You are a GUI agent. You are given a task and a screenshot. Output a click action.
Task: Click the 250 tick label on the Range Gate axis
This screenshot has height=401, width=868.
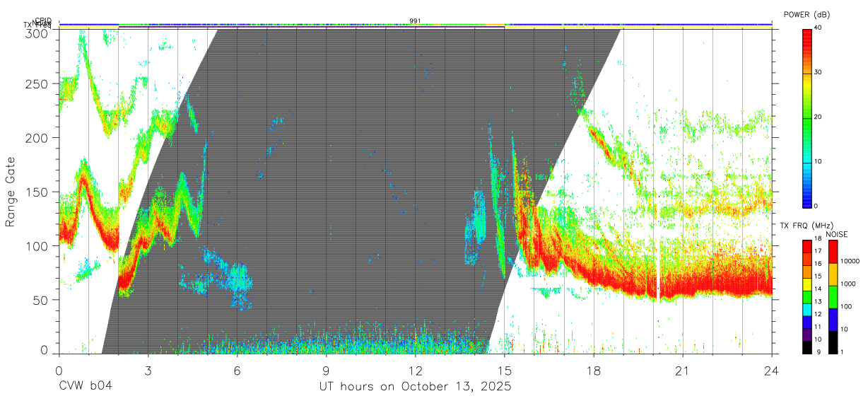click(37, 83)
